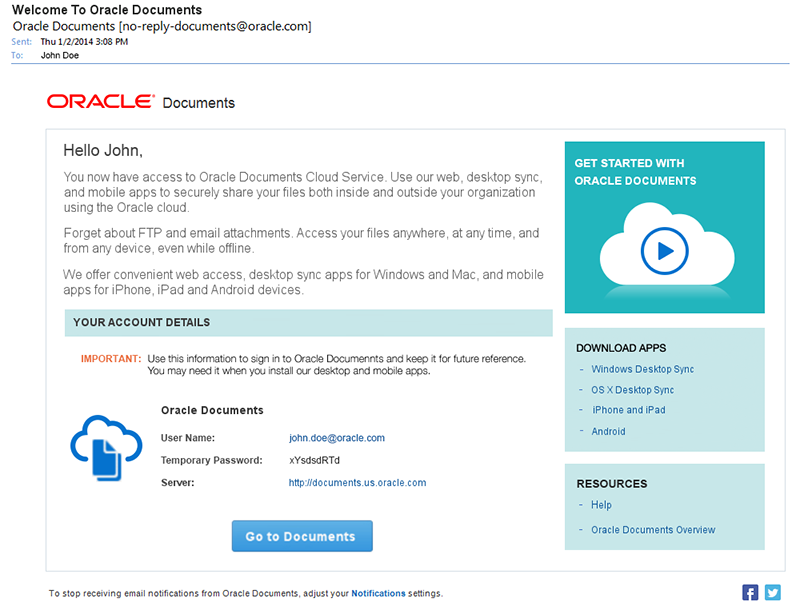This screenshot has width=800, height=610.
Task: Click the recipient name John Doe
Action: click(x=60, y=55)
